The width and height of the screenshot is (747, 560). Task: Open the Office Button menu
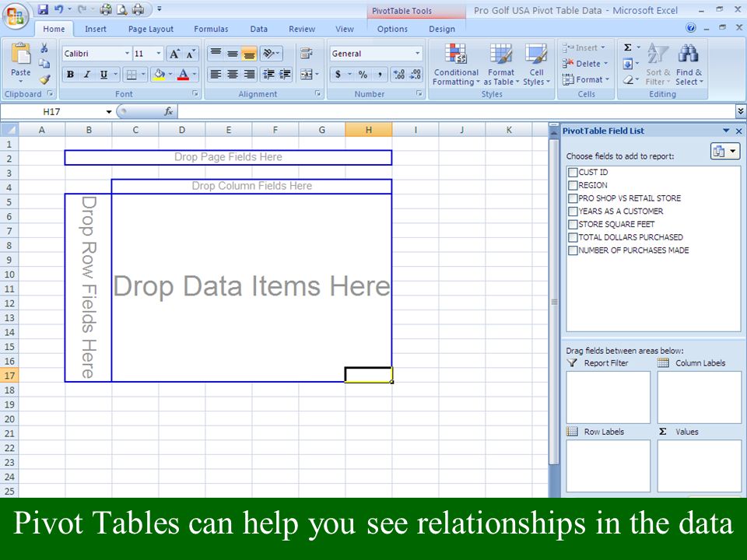pos(16,16)
